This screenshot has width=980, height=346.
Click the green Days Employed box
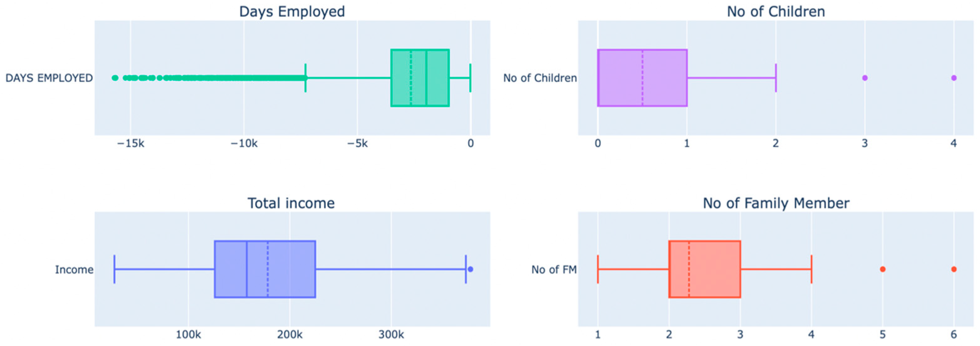click(420, 78)
